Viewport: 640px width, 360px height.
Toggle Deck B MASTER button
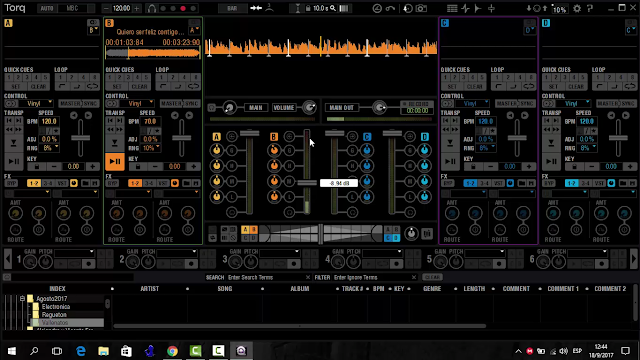click(171, 104)
